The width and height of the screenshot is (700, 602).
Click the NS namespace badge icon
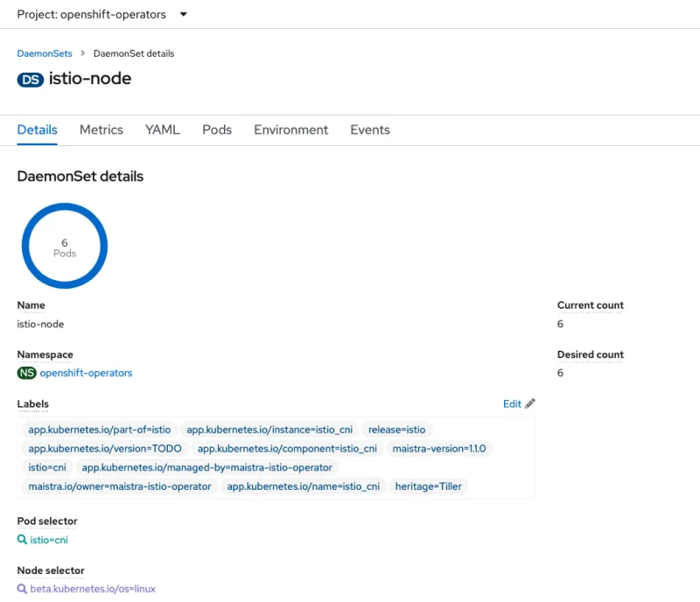(x=25, y=373)
